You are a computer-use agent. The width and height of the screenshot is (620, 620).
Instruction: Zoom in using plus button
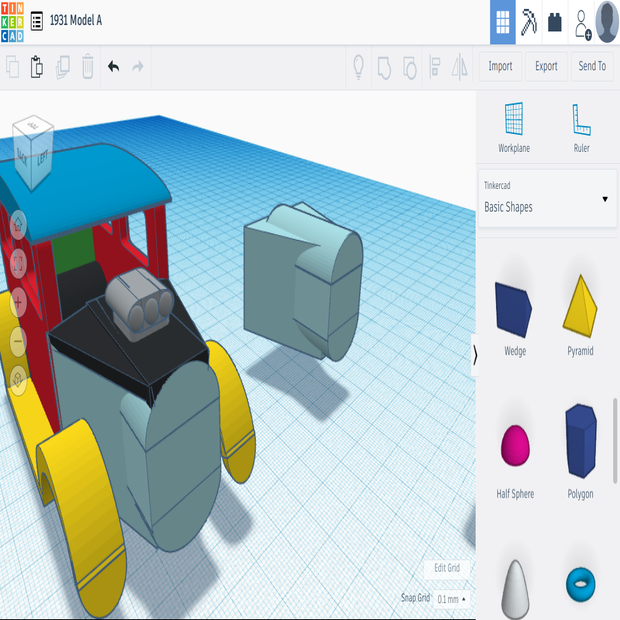coord(18,302)
